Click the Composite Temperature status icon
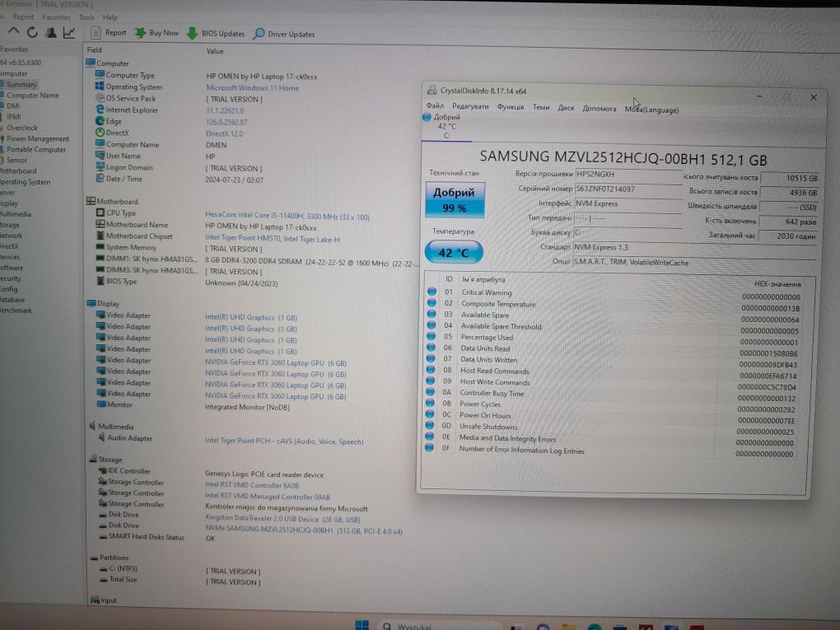 432,303
